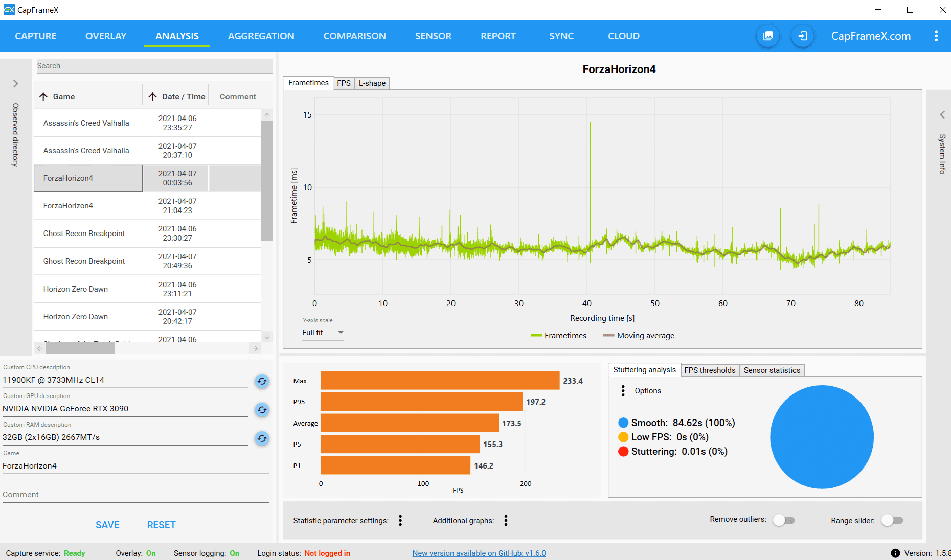The height and width of the screenshot is (560, 951).
Task: Show the FPS graph tab
Action: coord(344,83)
